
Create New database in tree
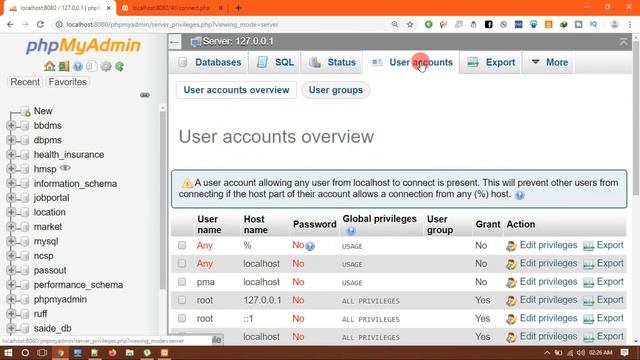click(x=43, y=111)
